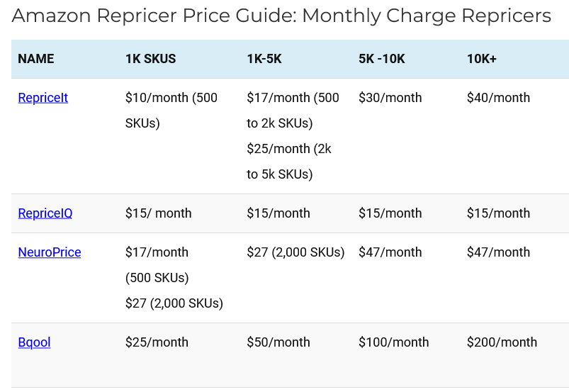This screenshot has height=392, width=569.
Task: Click the Amazon Repricer Price Guide heading
Action: pyautogui.click(x=281, y=16)
